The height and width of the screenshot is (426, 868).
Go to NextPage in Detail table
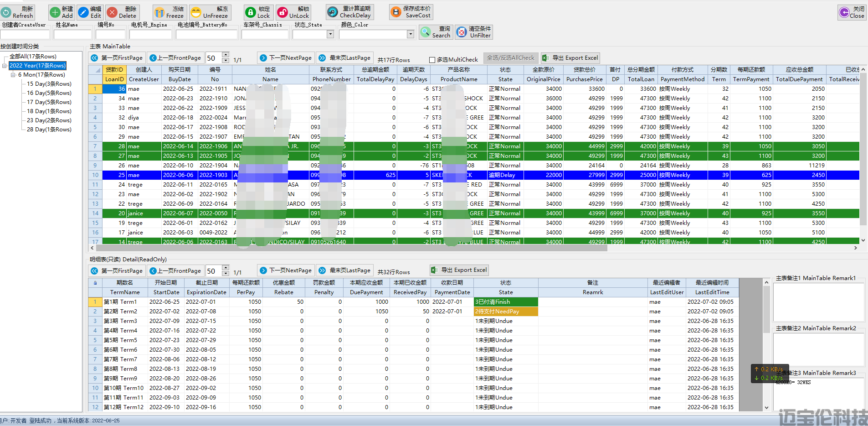coord(286,270)
